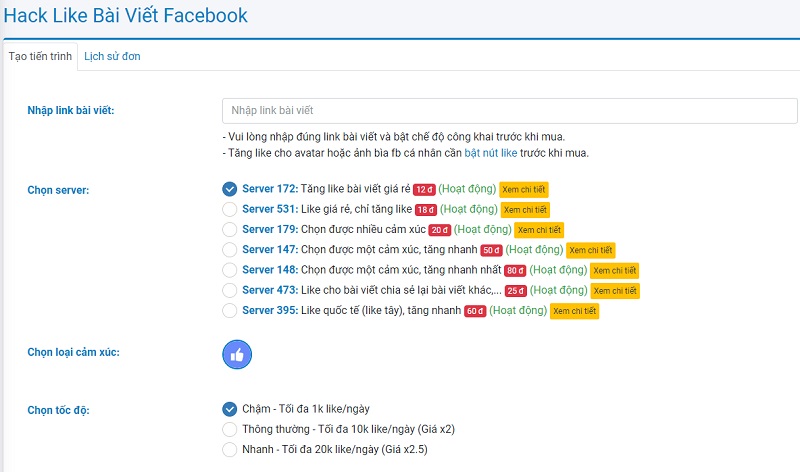
Task: Click Xem chi tiết for Server 531
Action: point(525,210)
